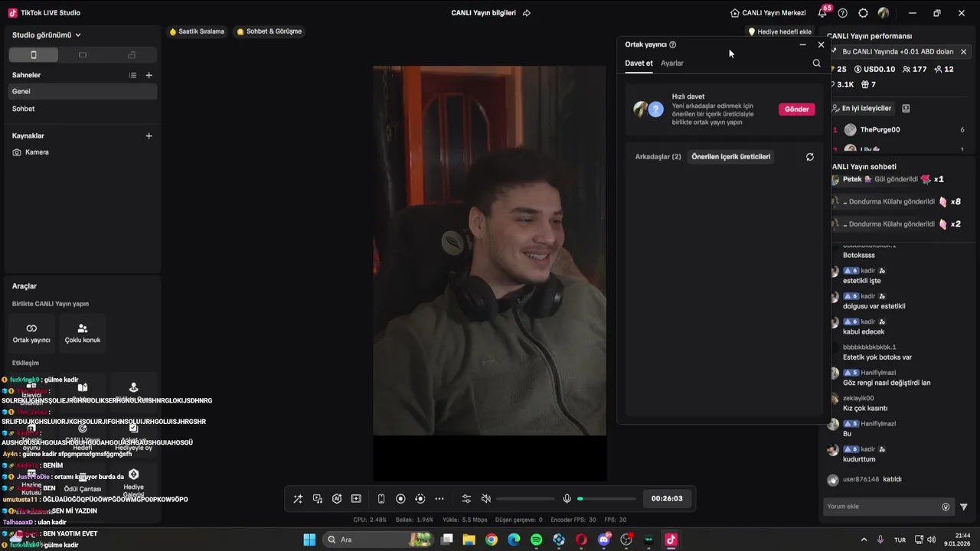Open the Sahneler list view icon
This screenshot has height=551, width=980.
click(132, 75)
